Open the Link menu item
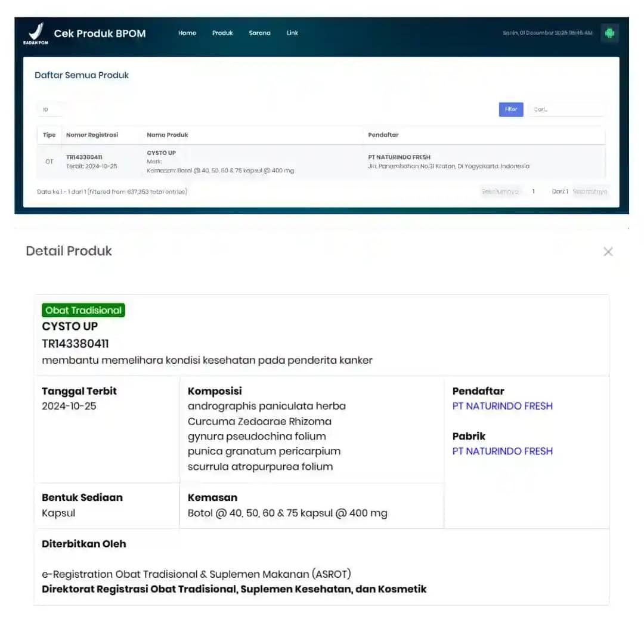This screenshot has width=644, height=644. [292, 33]
